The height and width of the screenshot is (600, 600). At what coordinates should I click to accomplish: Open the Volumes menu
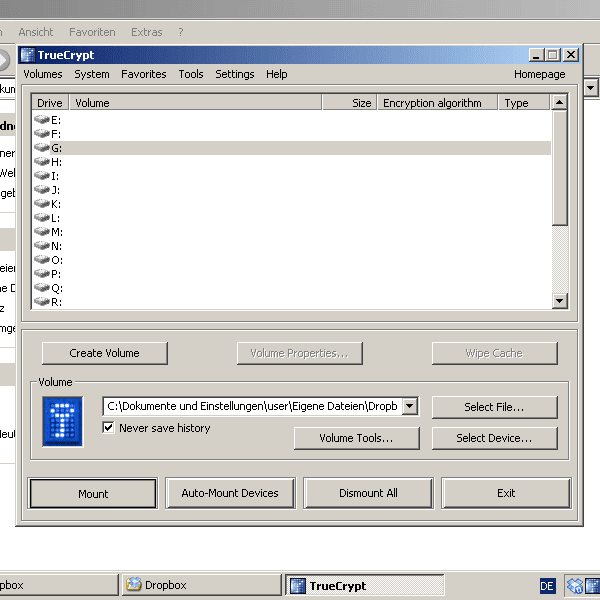pos(43,74)
